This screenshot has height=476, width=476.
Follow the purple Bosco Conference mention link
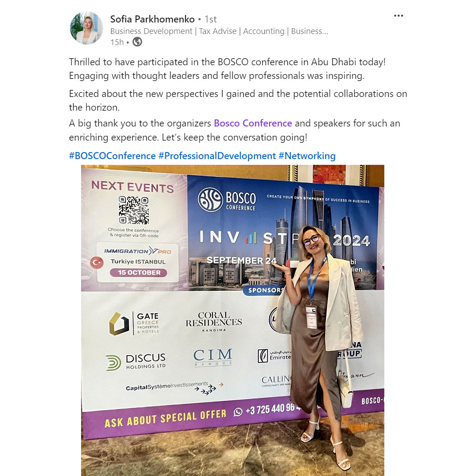pyautogui.click(x=253, y=123)
